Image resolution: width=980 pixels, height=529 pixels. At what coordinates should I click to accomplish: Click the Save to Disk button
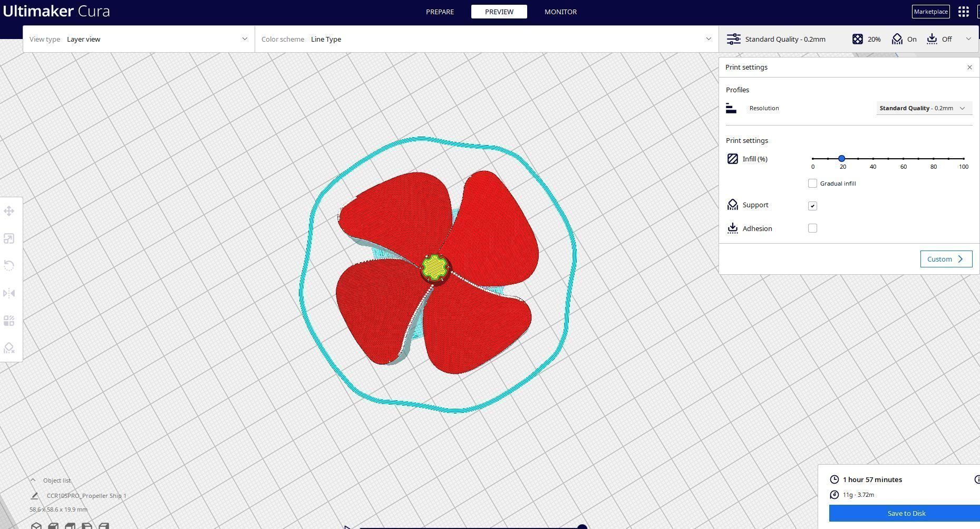pos(906,513)
